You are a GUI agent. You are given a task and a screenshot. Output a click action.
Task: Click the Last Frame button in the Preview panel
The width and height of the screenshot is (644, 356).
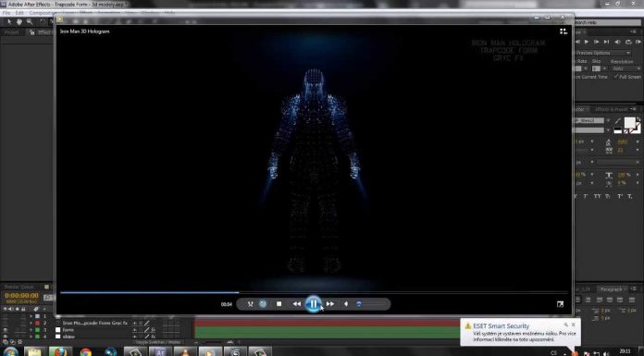pyautogui.click(x=606, y=42)
